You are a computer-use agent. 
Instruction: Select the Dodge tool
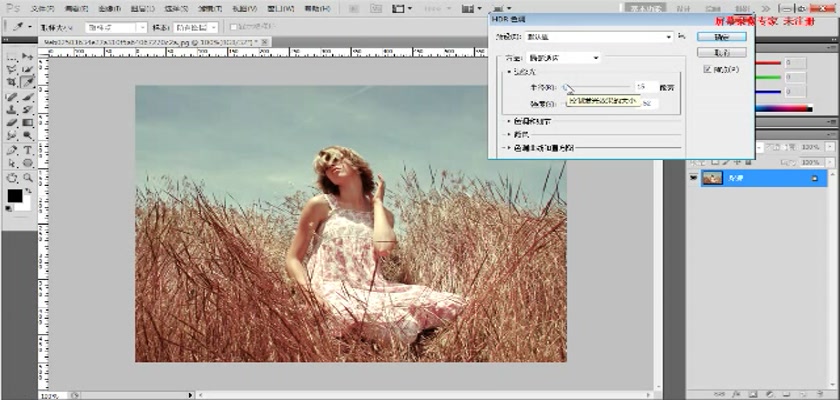(28, 135)
